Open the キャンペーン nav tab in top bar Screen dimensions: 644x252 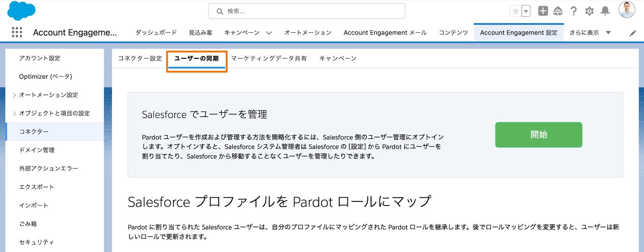click(x=242, y=33)
